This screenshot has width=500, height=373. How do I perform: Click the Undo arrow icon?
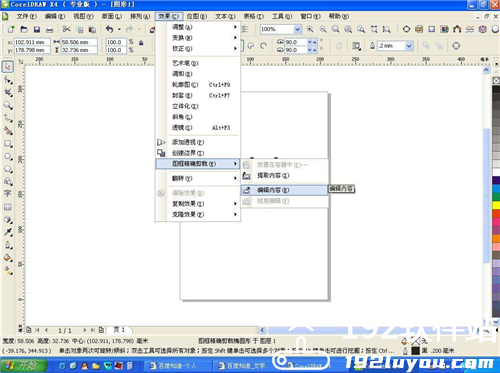(x=109, y=29)
